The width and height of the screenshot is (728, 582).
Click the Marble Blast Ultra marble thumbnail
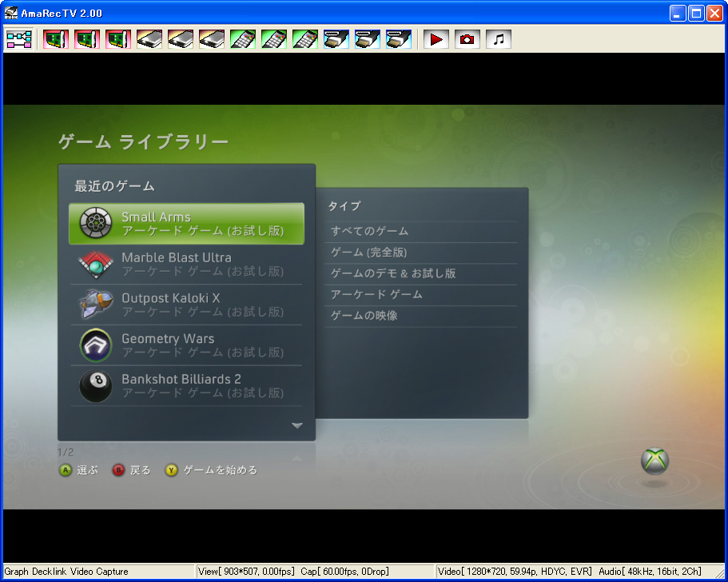[x=96, y=265]
